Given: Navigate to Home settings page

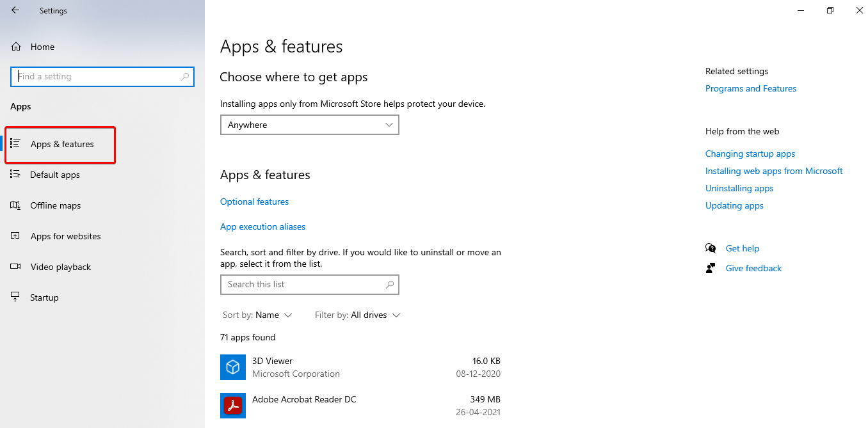Looking at the screenshot, I should point(42,46).
